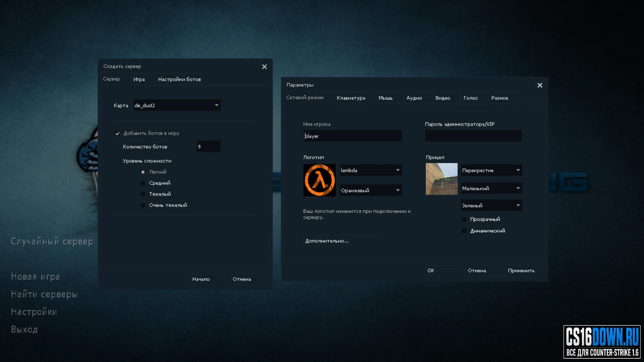Open the Оранжевый logo color dropdown
644x362 pixels.
370,191
